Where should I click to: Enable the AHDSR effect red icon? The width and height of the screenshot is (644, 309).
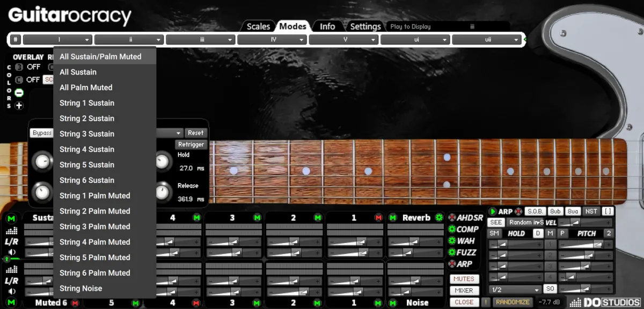[x=452, y=218]
